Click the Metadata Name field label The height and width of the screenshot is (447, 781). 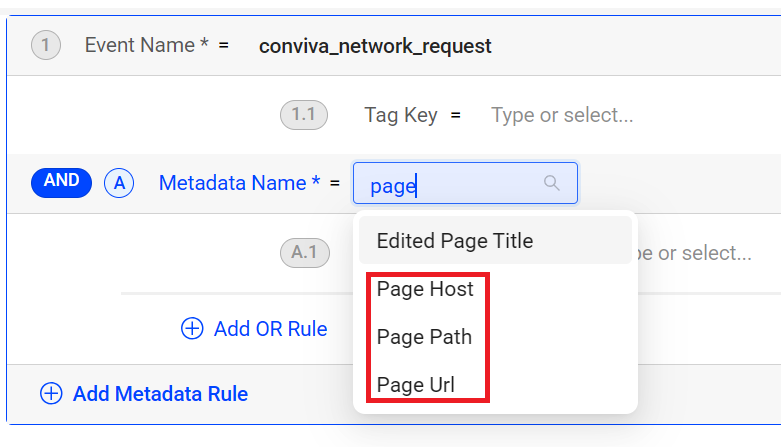(x=239, y=183)
